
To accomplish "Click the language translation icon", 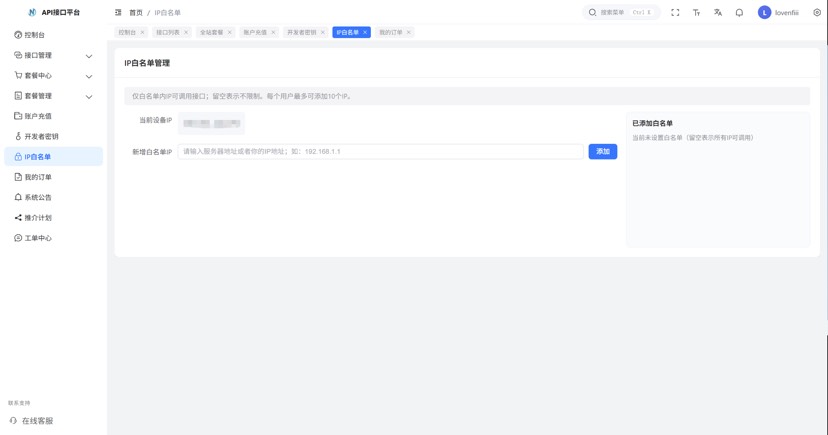I will click(717, 13).
